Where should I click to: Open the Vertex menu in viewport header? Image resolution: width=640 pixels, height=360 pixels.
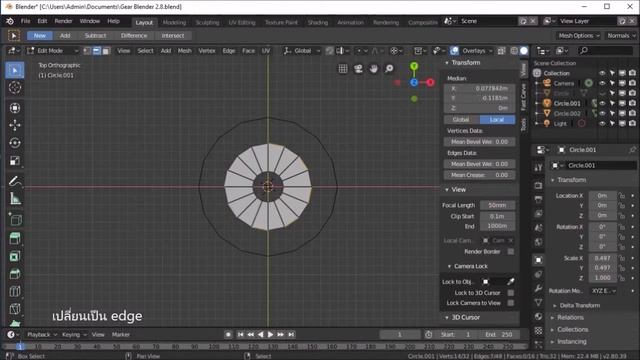(207, 51)
